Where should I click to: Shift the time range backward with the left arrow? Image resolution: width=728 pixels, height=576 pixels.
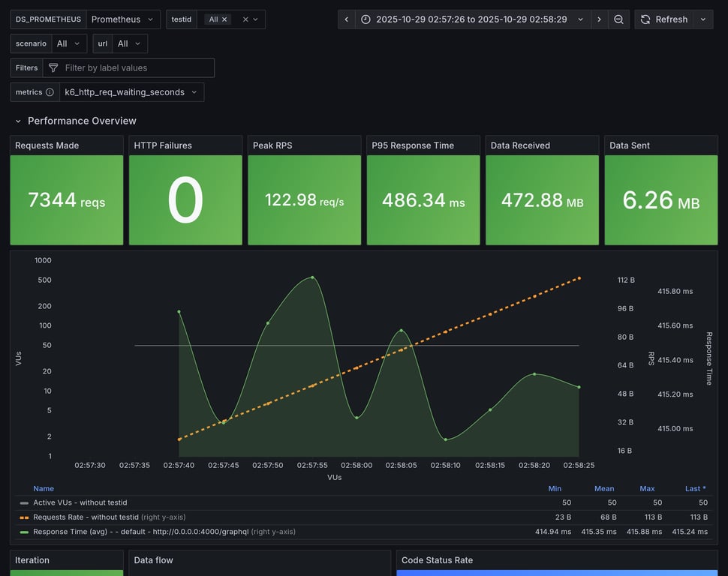pos(346,19)
